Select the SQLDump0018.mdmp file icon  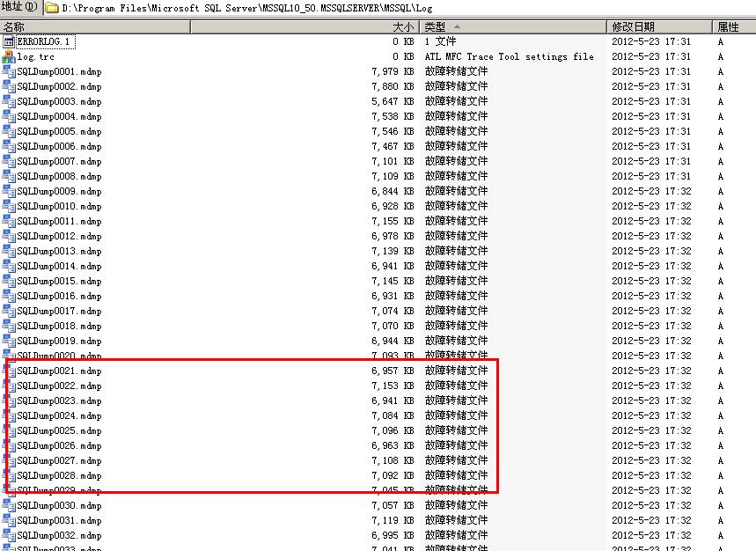(9, 326)
